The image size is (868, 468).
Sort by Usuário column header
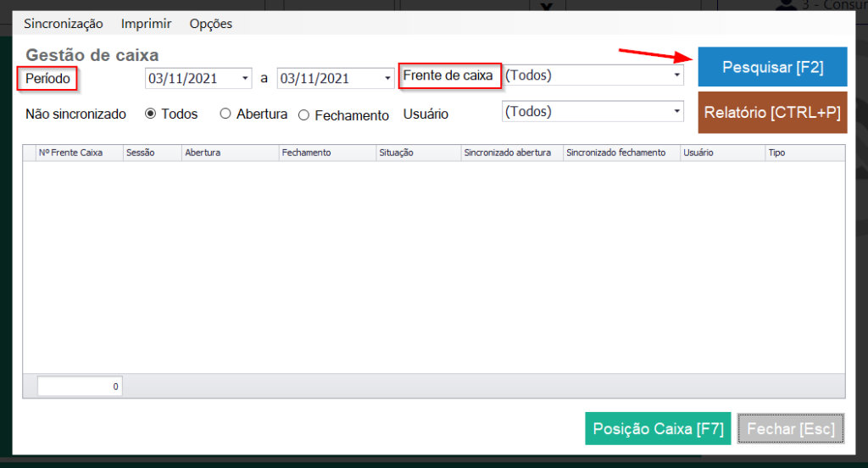[x=722, y=153]
